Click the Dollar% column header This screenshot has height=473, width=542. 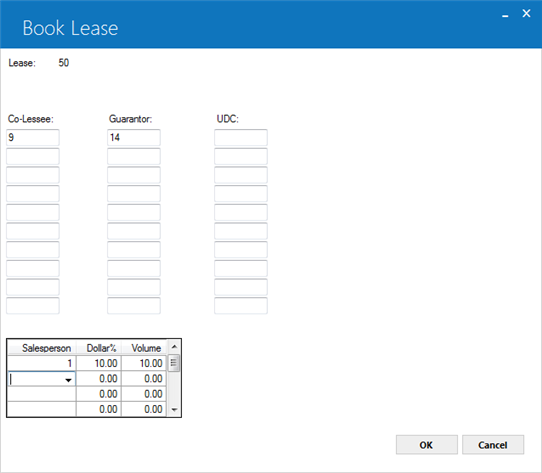99,348
